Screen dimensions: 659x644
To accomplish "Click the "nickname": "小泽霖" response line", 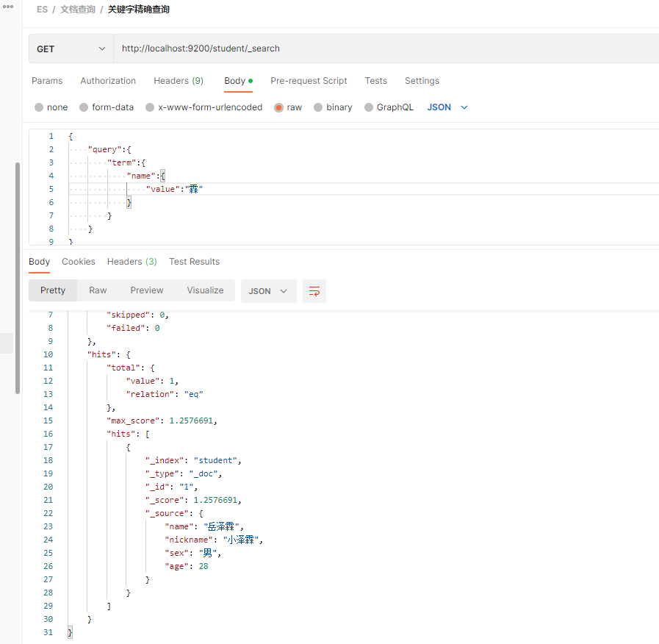I will (x=214, y=540).
